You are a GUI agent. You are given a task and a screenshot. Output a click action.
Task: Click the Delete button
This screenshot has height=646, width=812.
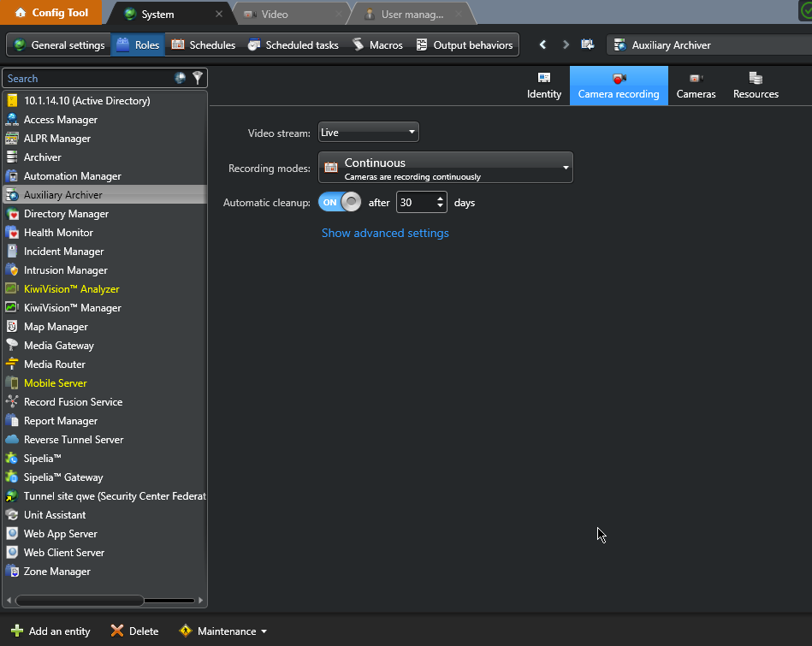(135, 631)
